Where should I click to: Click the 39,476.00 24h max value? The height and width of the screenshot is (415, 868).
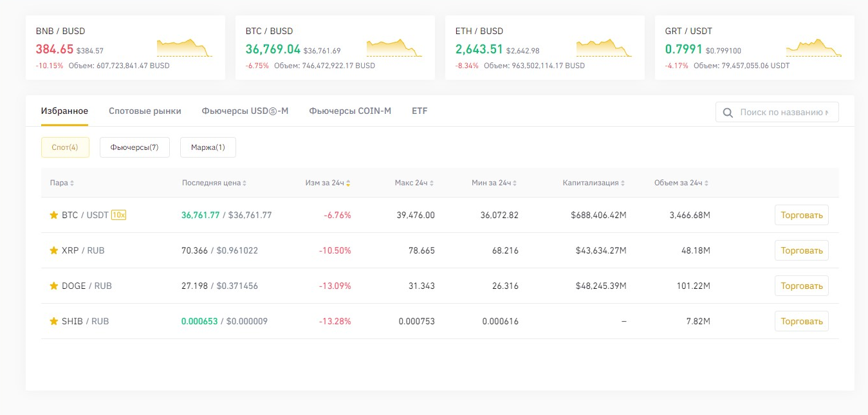pos(416,215)
